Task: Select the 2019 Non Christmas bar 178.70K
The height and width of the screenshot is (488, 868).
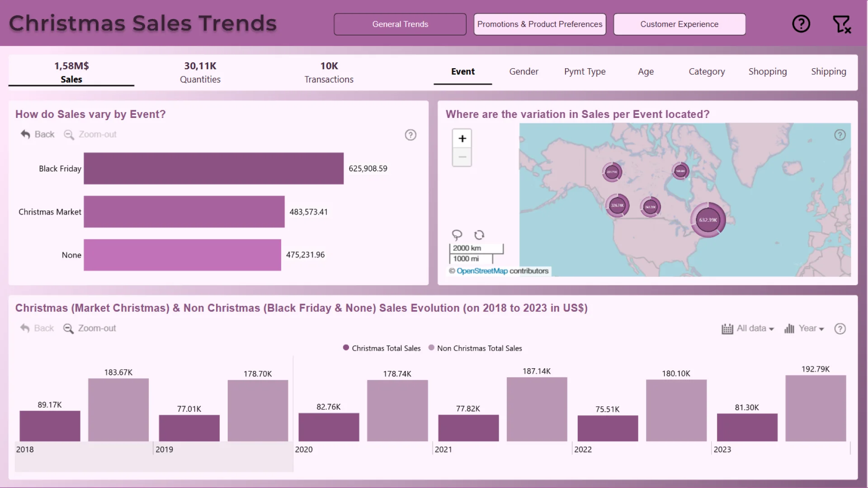Action: tap(258, 411)
